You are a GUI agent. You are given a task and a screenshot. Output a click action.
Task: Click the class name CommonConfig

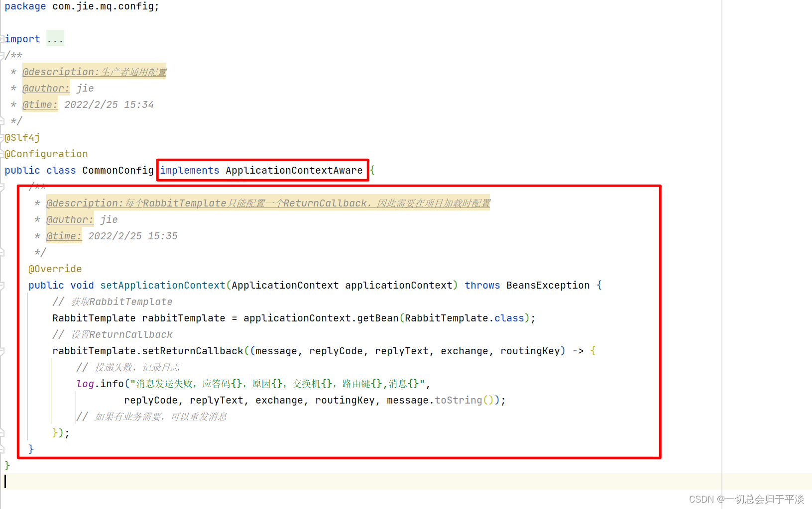118,170
